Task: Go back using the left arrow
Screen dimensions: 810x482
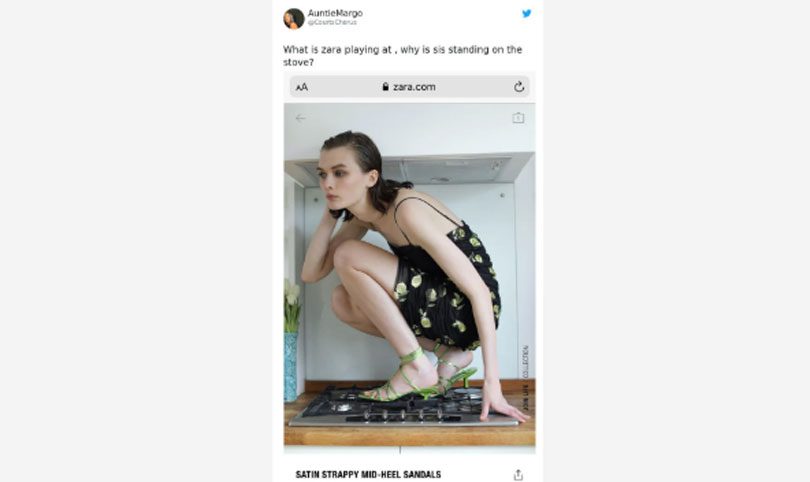Action: click(300, 118)
